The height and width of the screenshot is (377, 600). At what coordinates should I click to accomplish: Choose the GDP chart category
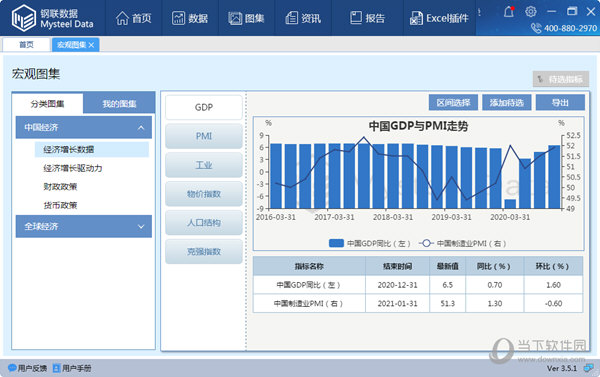(x=204, y=107)
